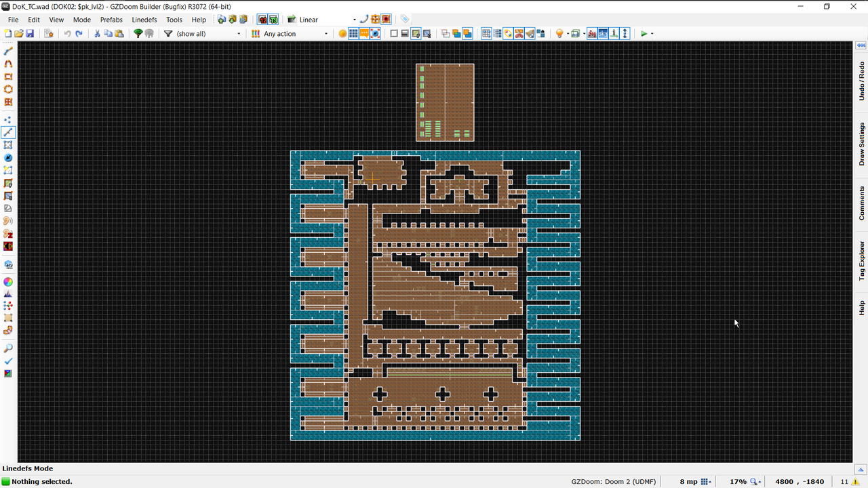The width and height of the screenshot is (868, 488).
Task: Switch to Vertices mode
Action: (x=8, y=119)
